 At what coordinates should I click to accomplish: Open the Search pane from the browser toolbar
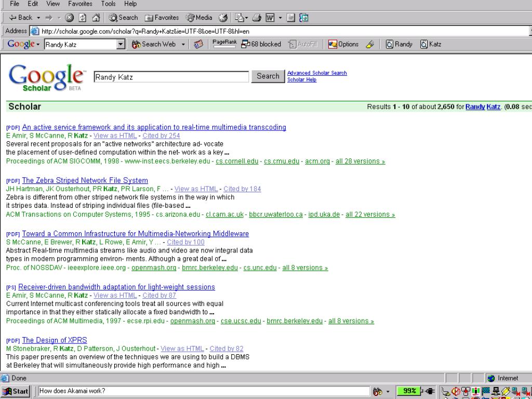(124, 18)
